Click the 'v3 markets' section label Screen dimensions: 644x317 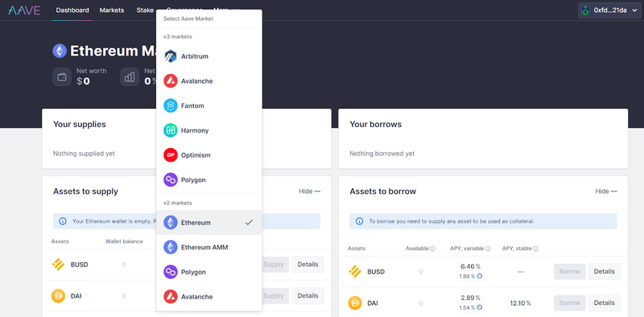[178, 36]
